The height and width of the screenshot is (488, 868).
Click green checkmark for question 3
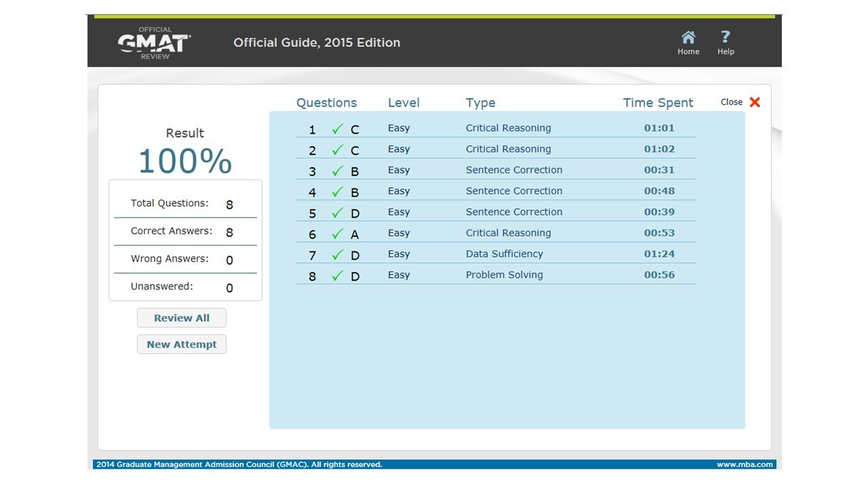click(338, 171)
